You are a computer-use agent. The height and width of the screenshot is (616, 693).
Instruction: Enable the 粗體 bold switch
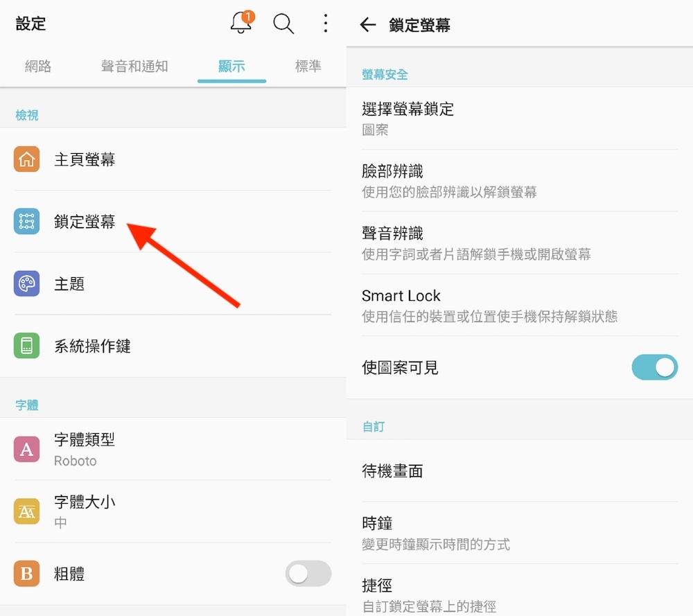click(308, 574)
